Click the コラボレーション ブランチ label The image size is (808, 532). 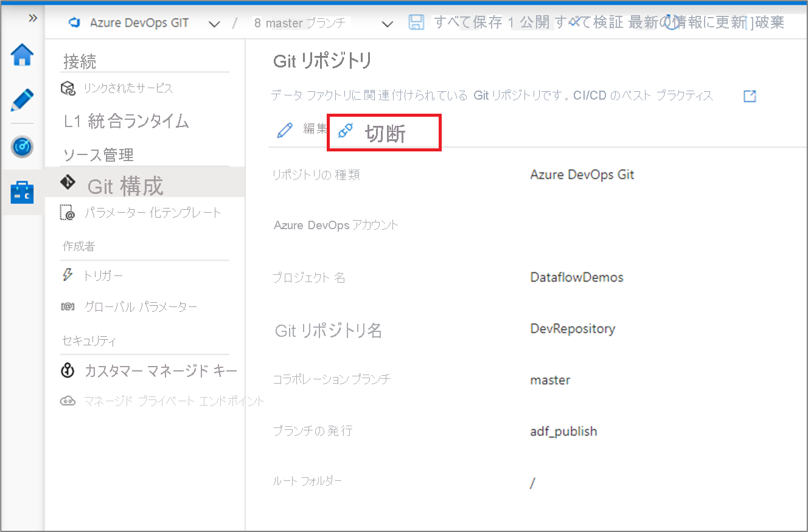332,379
